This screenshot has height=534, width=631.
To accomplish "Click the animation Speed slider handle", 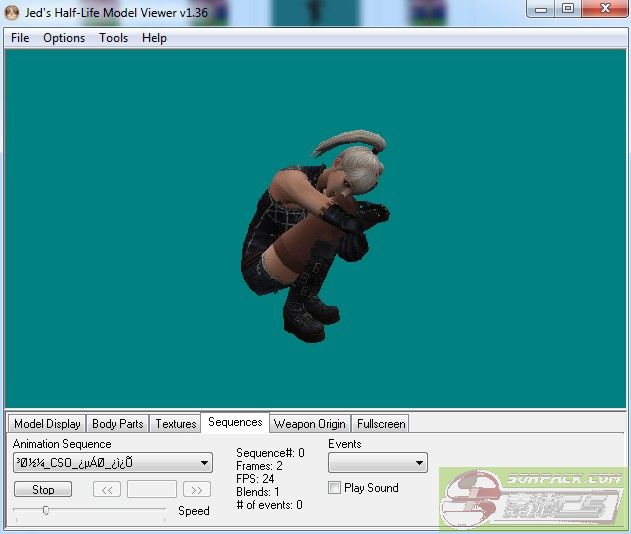I will pyautogui.click(x=45, y=510).
